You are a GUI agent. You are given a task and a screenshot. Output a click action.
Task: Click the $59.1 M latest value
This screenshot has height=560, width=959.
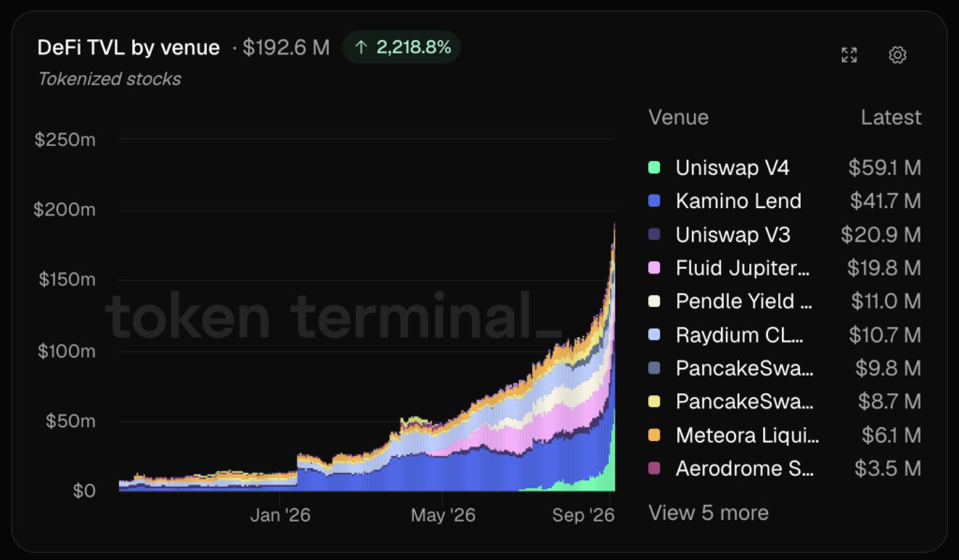pyautogui.click(x=884, y=168)
